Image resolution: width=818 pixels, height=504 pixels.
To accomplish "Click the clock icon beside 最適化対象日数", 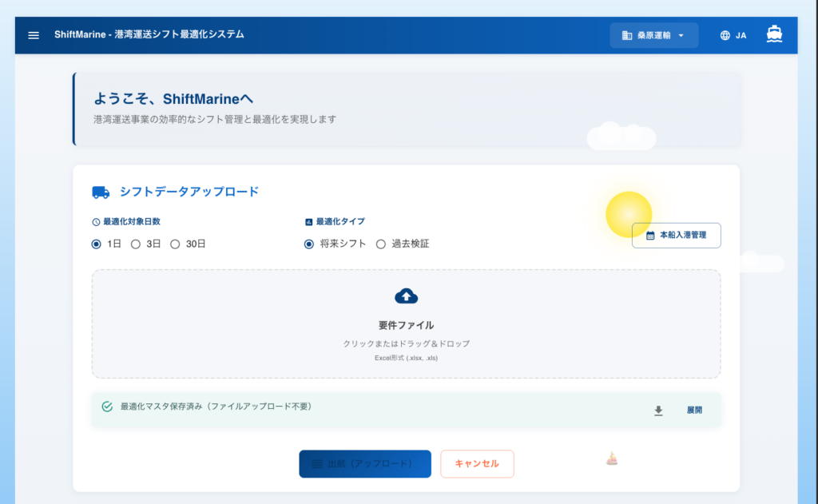I will click(x=95, y=221).
